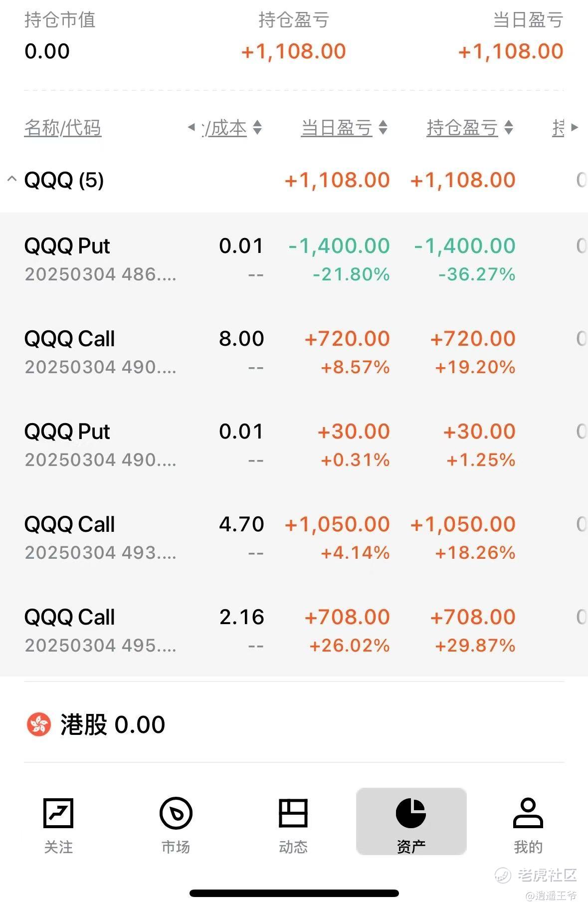Open QQQ Call 20250304 495 position
This screenshot has height=909, width=588.
tap(100, 630)
